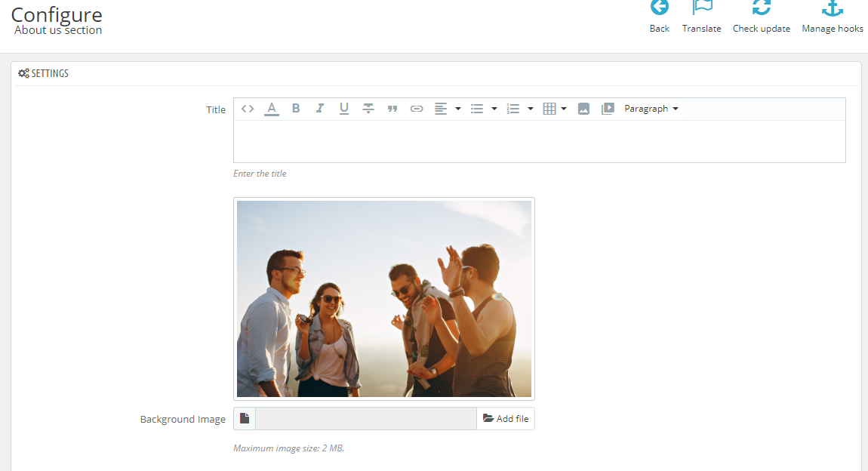Apply italic formatting

(320, 109)
